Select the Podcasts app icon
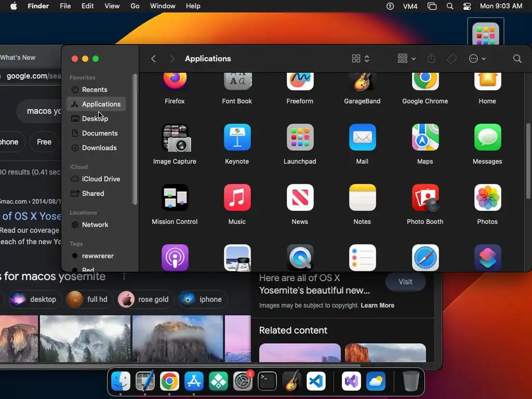Screen dimensions: 532x399 [x=175, y=258]
